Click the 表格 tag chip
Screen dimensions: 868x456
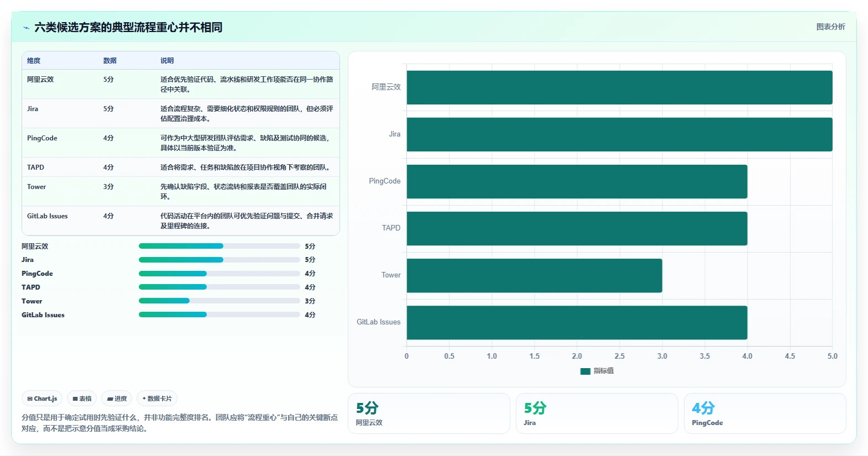click(x=82, y=399)
